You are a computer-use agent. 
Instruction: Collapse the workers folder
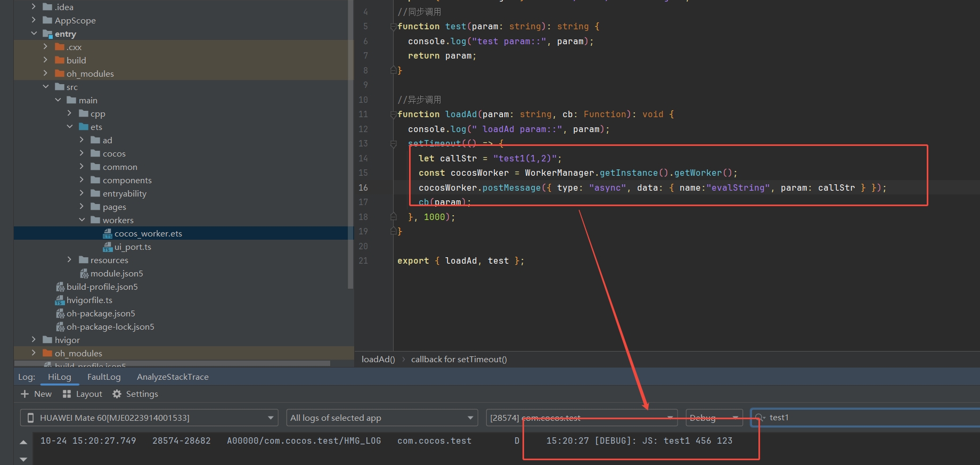82,220
